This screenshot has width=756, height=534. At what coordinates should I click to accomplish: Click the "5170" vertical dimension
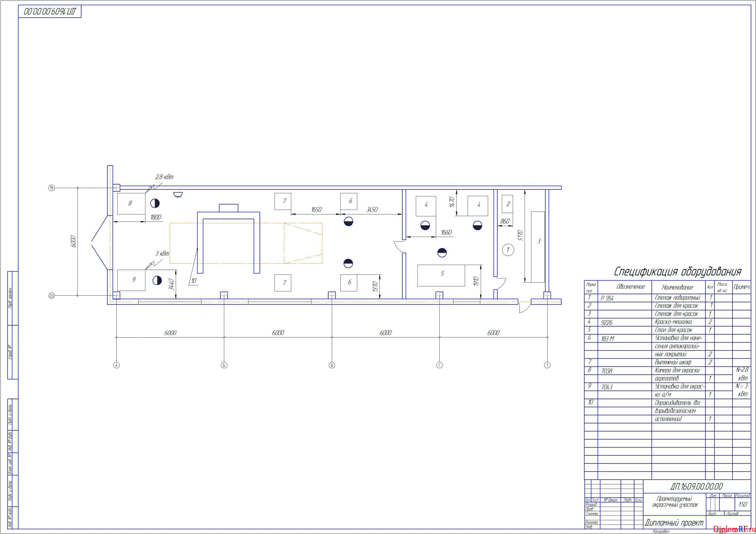[x=520, y=235]
